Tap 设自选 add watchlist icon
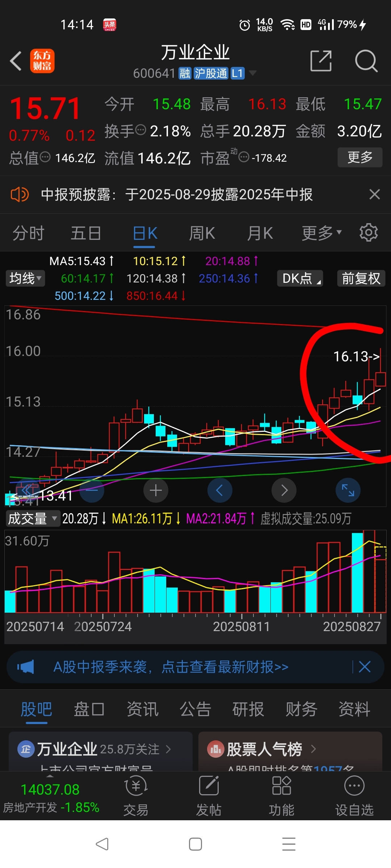391x868 pixels. [x=354, y=796]
